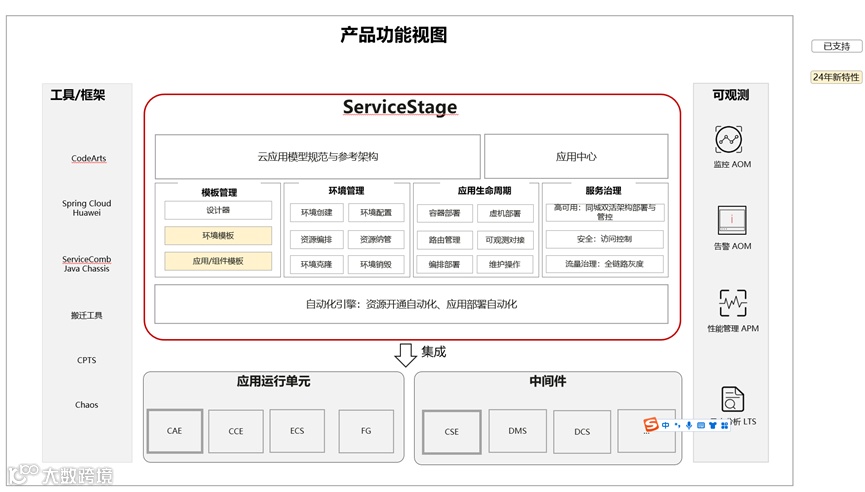Select the highlighted 环境模板 box
865x492 pixels.
click(218, 236)
